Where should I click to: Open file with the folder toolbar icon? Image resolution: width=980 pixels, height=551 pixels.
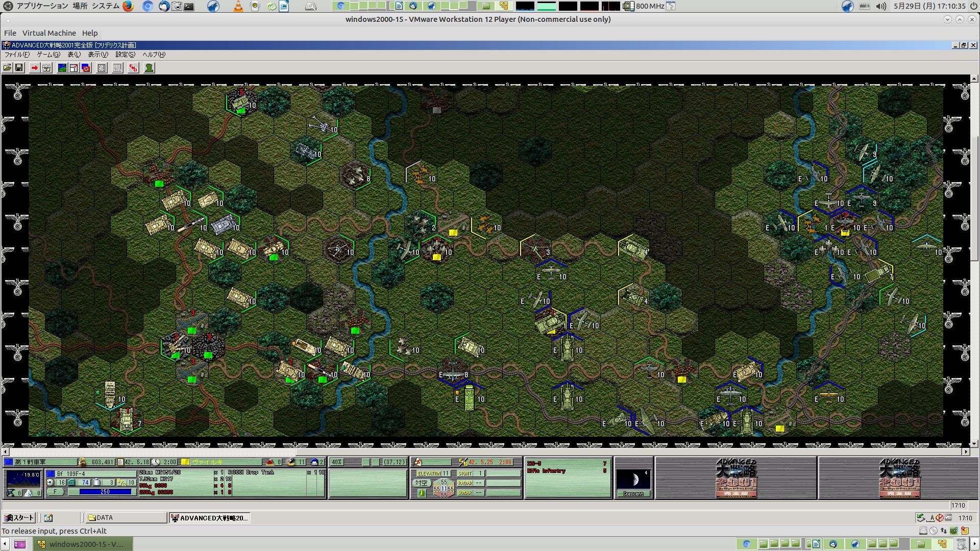pyautogui.click(x=8, y=68)
